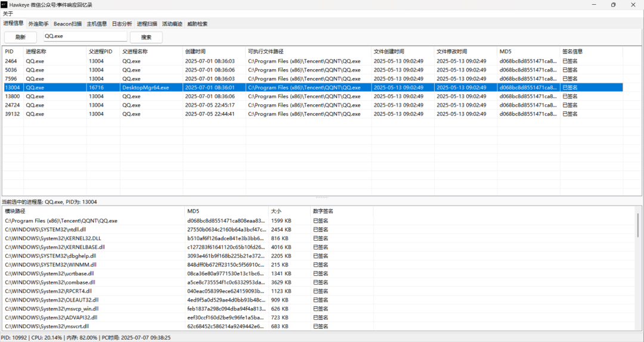Select the process row with PID 13800

313,97
